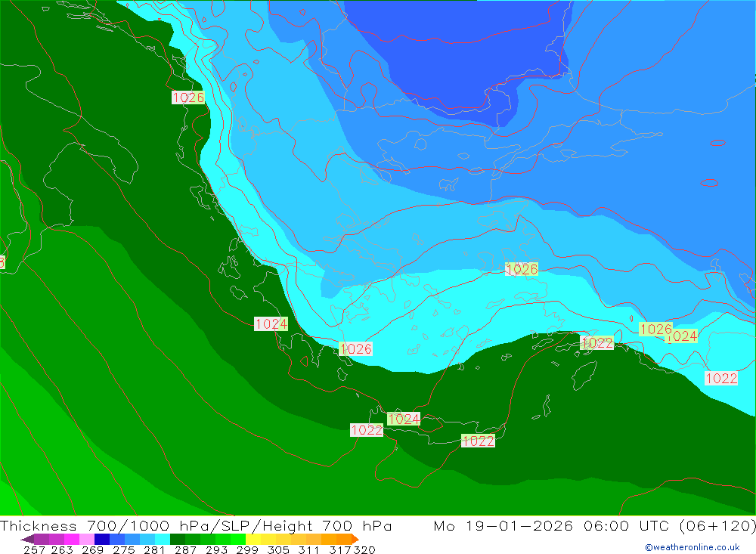This screenshot has height=554, width=756.
Task: Click the map title 'Thickness 700/1000 hPa/SLP/Height 700 hPa'
Action: coord(196,525)
